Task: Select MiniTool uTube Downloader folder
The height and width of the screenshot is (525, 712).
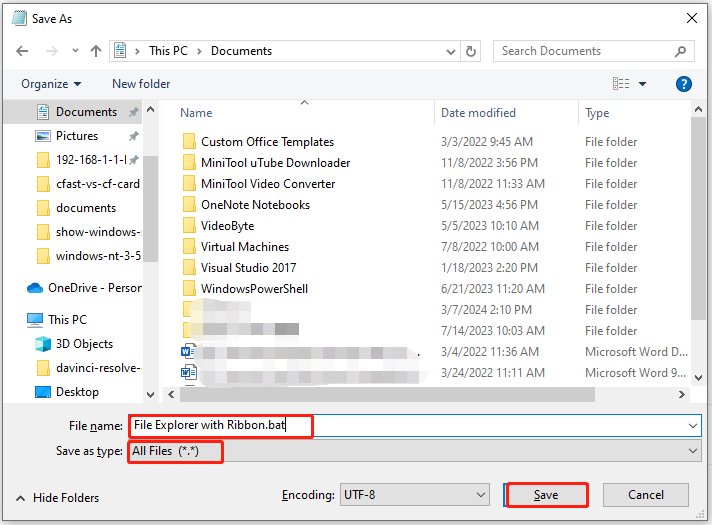Action: pos(275,163)
